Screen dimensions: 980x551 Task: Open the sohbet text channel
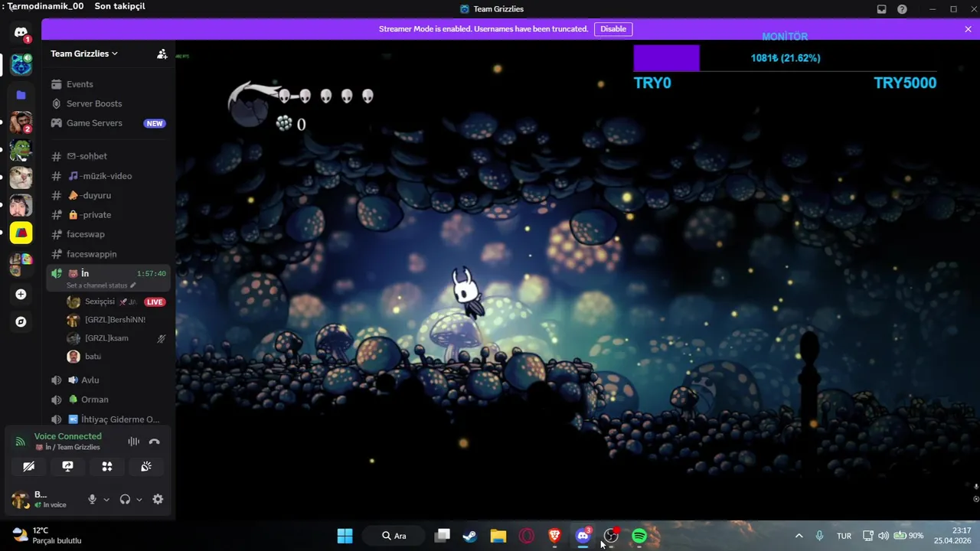pyautogui.click(x=109, y=156)
